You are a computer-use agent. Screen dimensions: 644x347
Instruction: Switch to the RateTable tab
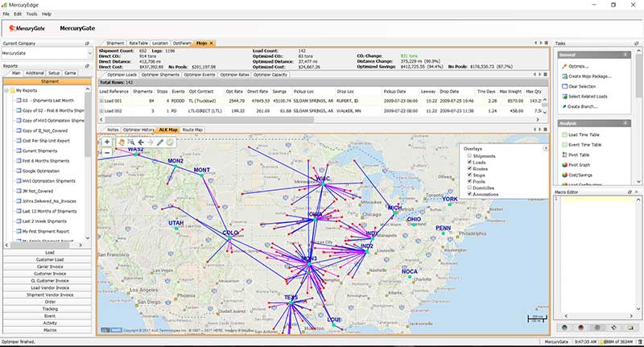coord(138,43)
